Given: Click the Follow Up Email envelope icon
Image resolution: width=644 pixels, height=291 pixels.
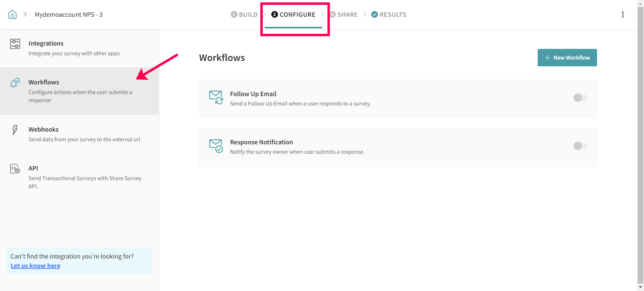Looking at the screenshot, I should [216, 97].
